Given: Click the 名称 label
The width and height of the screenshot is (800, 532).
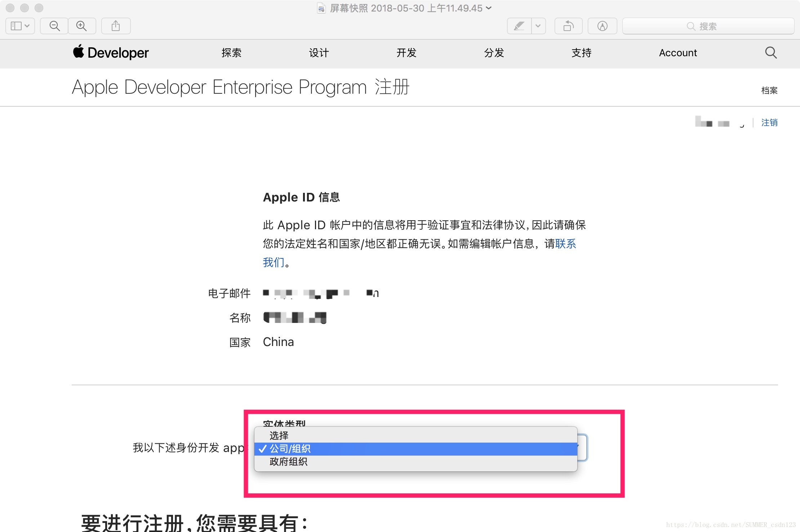Looking at the screenshot, I should point(240,318).
